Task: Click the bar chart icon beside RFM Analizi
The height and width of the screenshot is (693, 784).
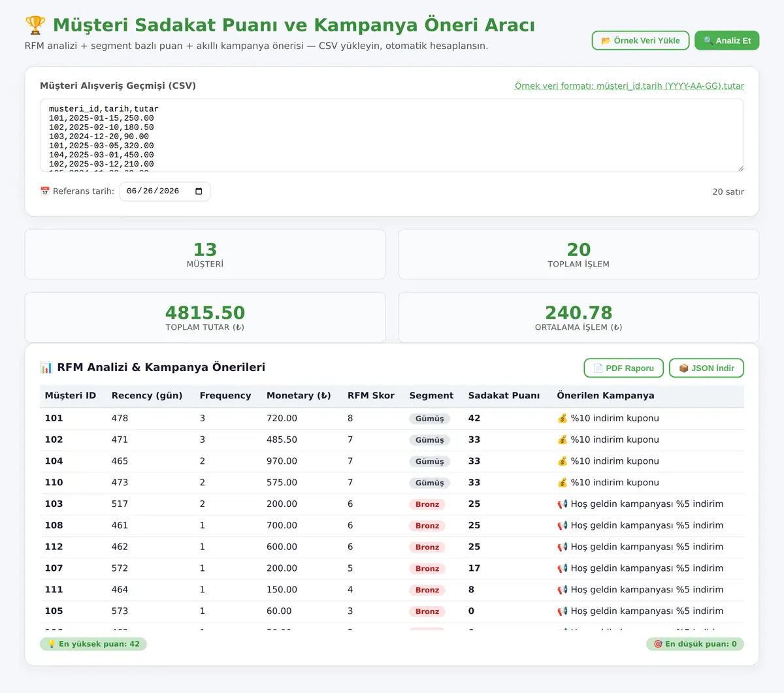Action: point(46,368)
